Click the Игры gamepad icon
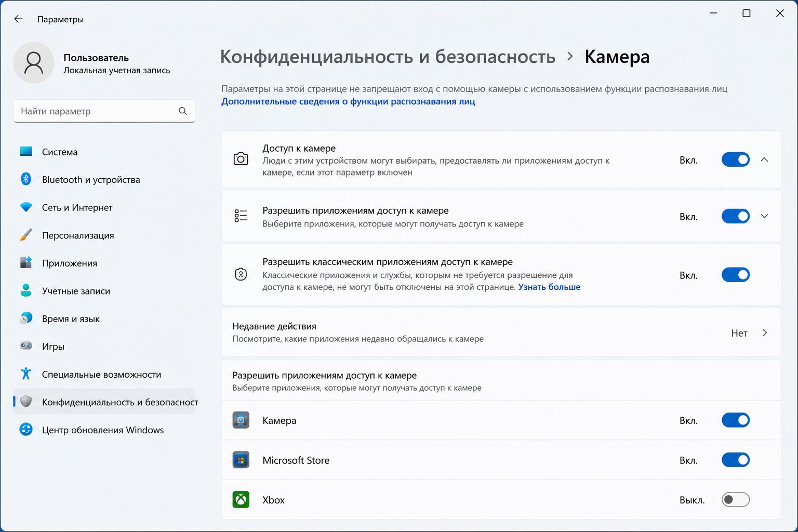 point(26,346)
